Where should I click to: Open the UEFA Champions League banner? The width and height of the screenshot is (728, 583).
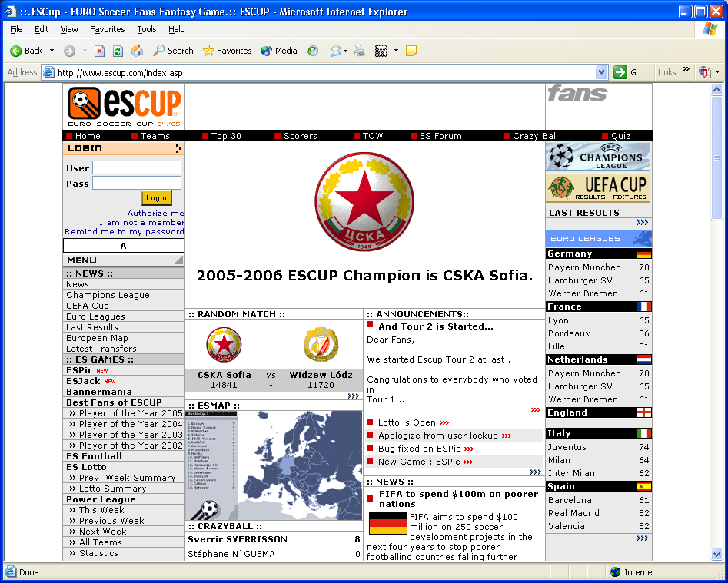point(598,157)
